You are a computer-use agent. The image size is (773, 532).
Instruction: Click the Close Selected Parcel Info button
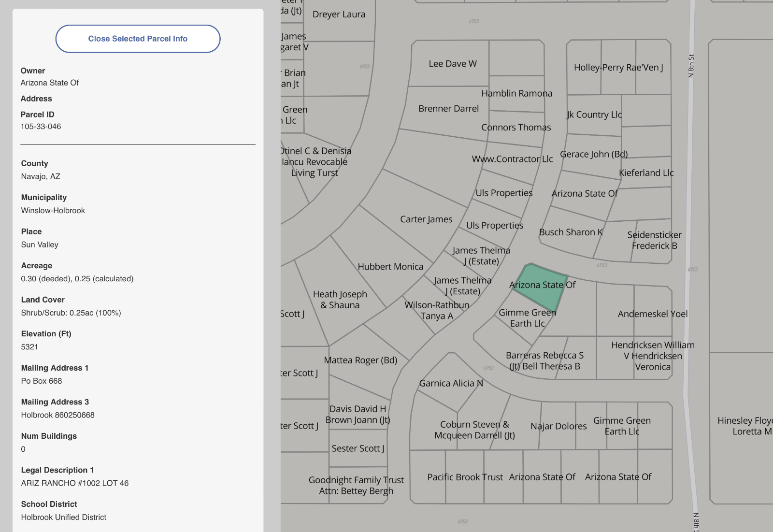(x=138, y=39)
